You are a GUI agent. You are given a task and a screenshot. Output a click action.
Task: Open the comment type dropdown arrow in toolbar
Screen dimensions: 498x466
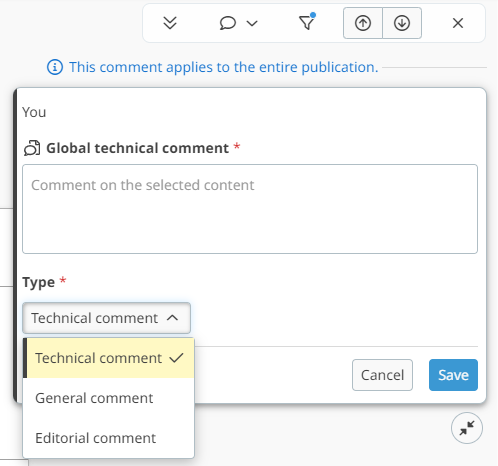point(252,23)
